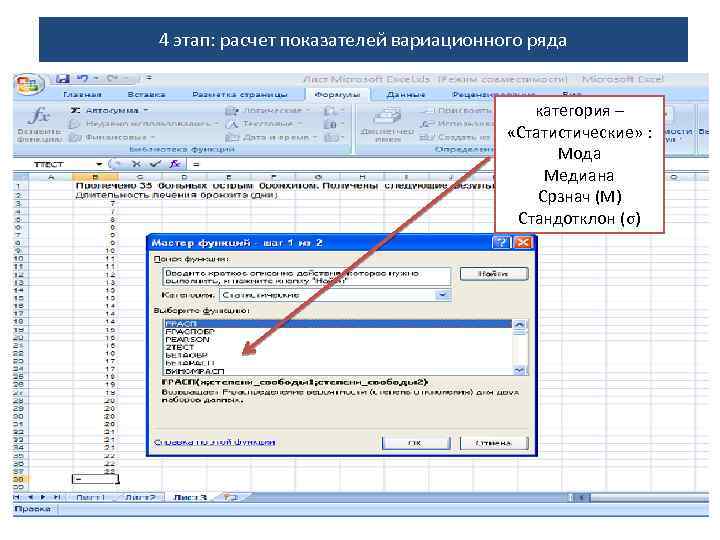Select row 1 header
The width and height of the screenshot is (720, 540).
(20, 186)
